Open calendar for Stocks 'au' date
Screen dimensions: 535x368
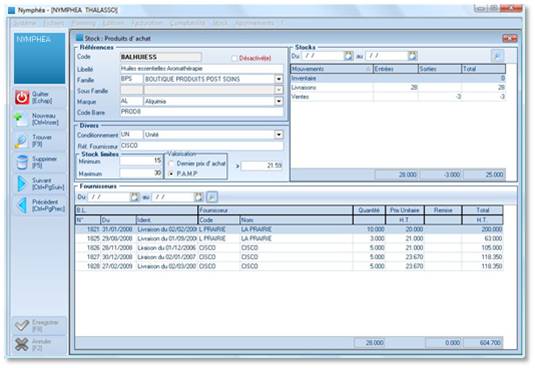point(412,56)
